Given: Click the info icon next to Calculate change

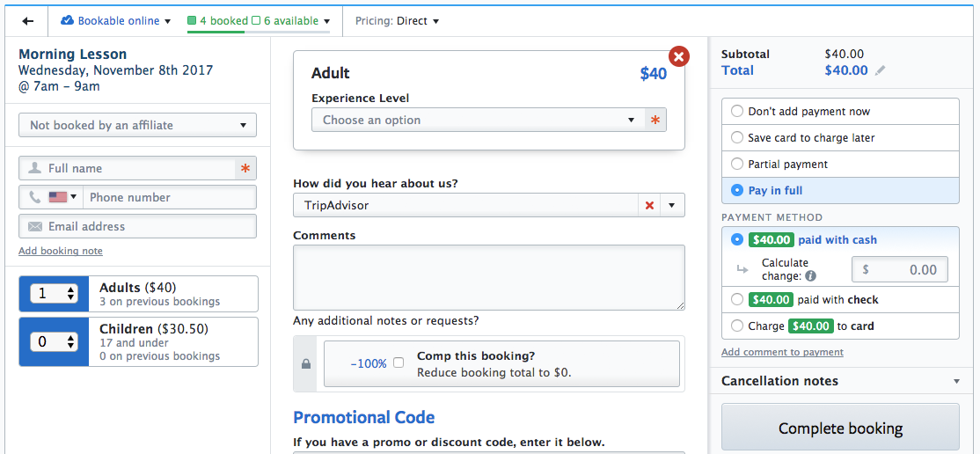Looking at the screenshot, I should pyautogui.click(x=811, y=276).
